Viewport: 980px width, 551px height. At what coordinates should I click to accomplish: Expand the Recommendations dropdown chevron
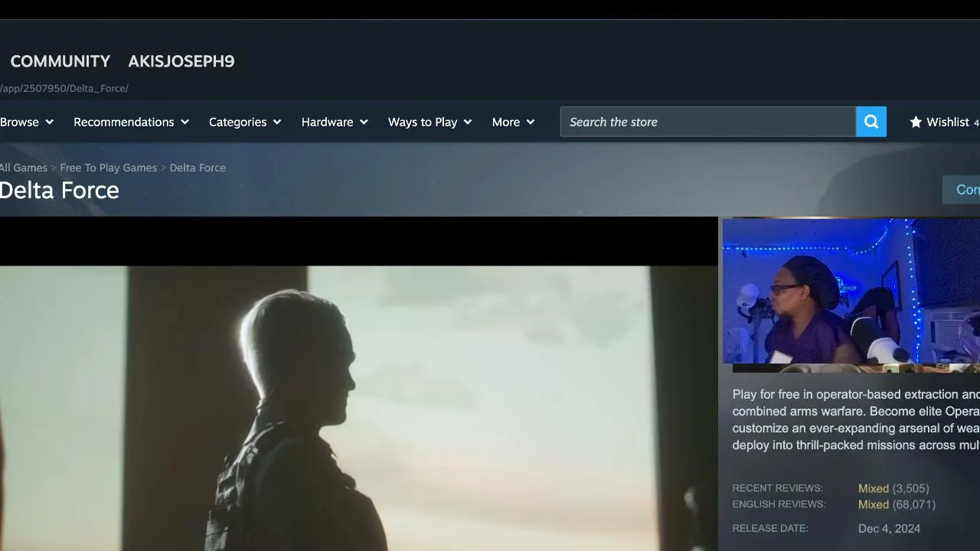(185, 122)
